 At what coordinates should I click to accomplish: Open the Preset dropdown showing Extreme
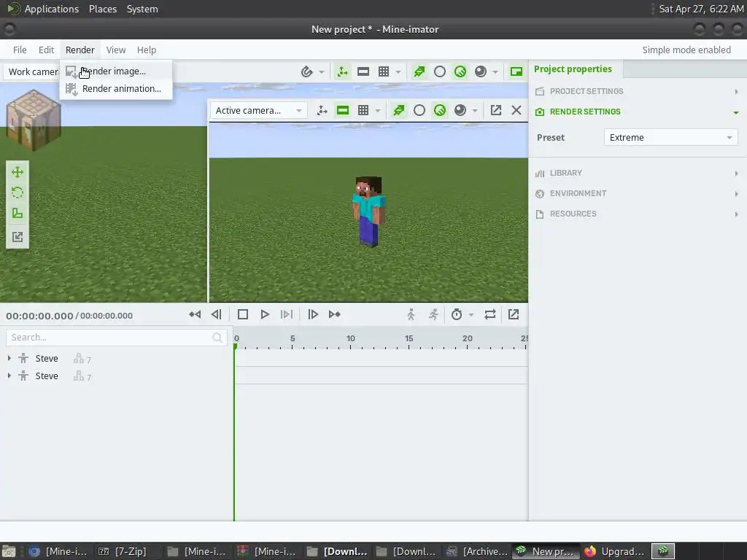671,138
